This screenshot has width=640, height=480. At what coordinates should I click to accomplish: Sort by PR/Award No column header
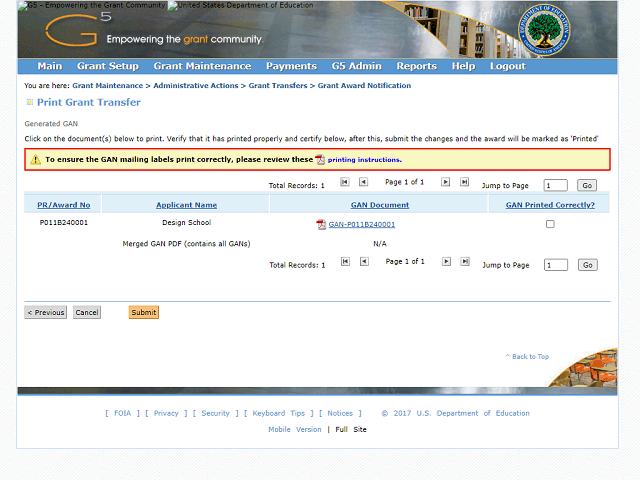tap(64, 205)
